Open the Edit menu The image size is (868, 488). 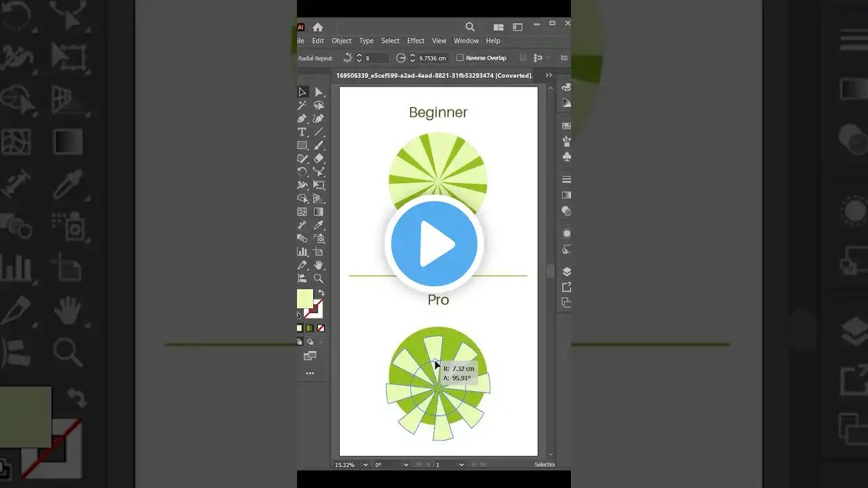(x=318, y=41)
